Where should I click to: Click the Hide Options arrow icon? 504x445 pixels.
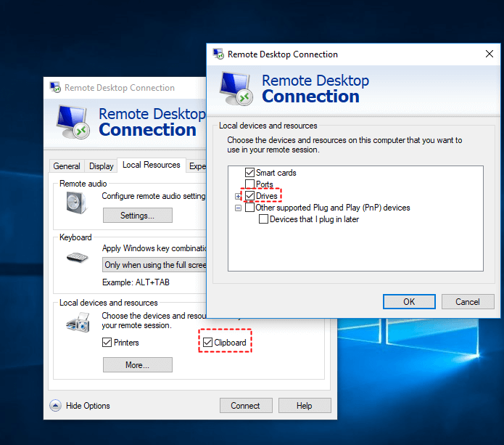click(55, 405)
